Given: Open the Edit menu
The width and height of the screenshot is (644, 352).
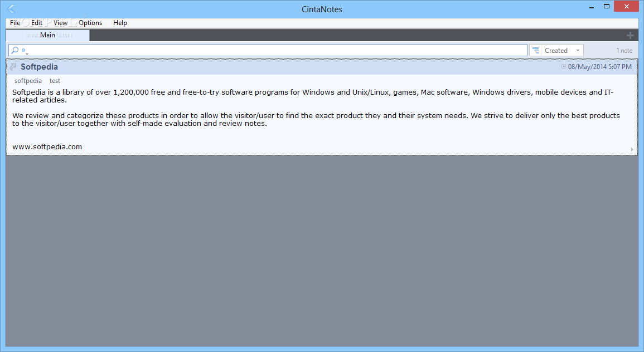Looking at the screenshot, I should [37, 23].
